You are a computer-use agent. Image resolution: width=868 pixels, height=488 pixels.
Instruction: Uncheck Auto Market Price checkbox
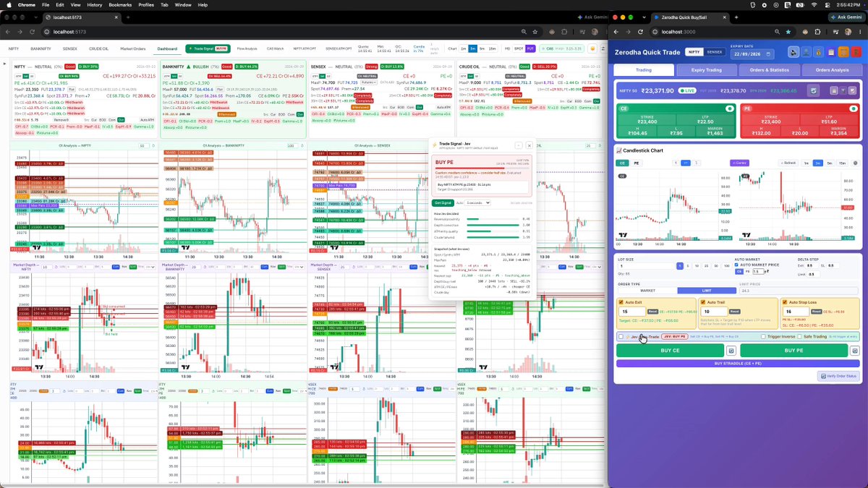click(738, 265)
